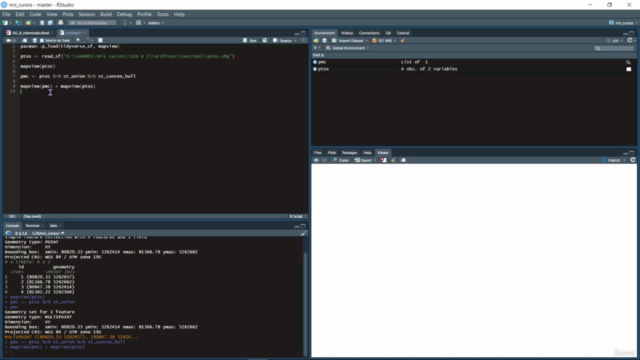Switch to the Terminal tab
The width and height of the screenshot is (640, 360).
(x=32, y=226)
